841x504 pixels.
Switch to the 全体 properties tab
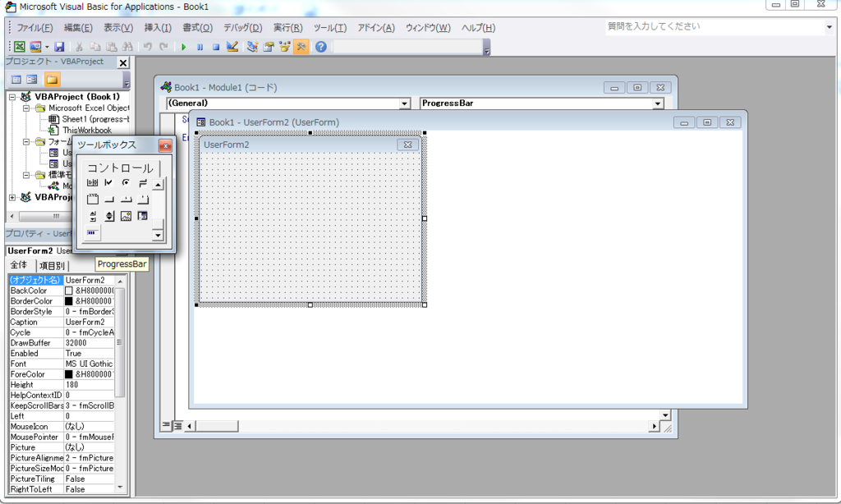click(x=19, y=265)
